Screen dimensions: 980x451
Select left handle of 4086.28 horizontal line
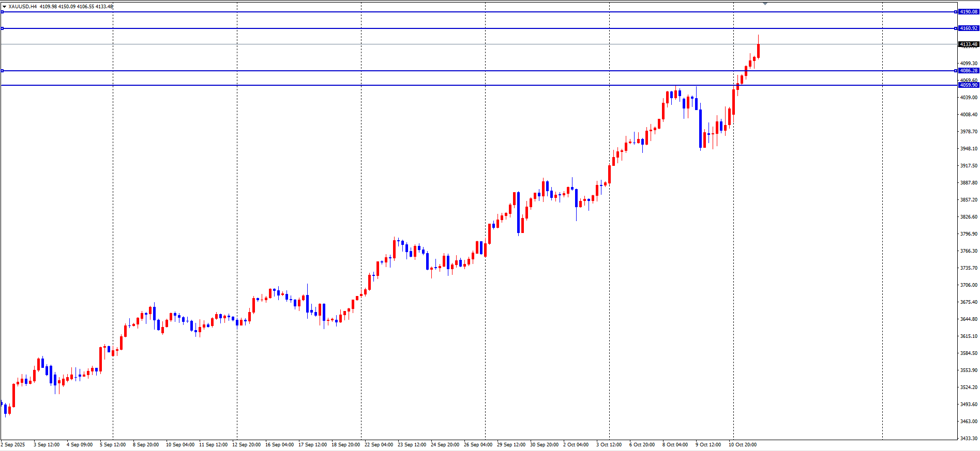2,71
